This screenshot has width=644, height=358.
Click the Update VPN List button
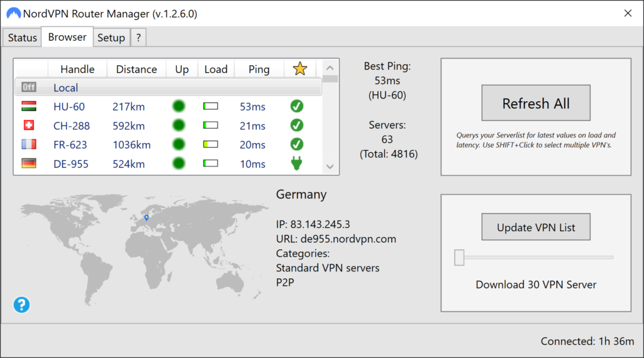pyautogui.click(x=536, y=227)
